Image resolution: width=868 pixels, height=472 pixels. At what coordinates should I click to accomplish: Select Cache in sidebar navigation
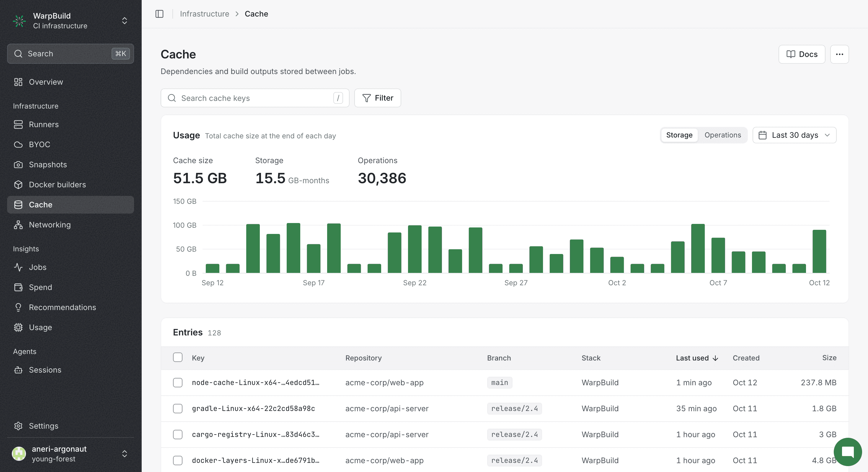(x=71, y=205)
